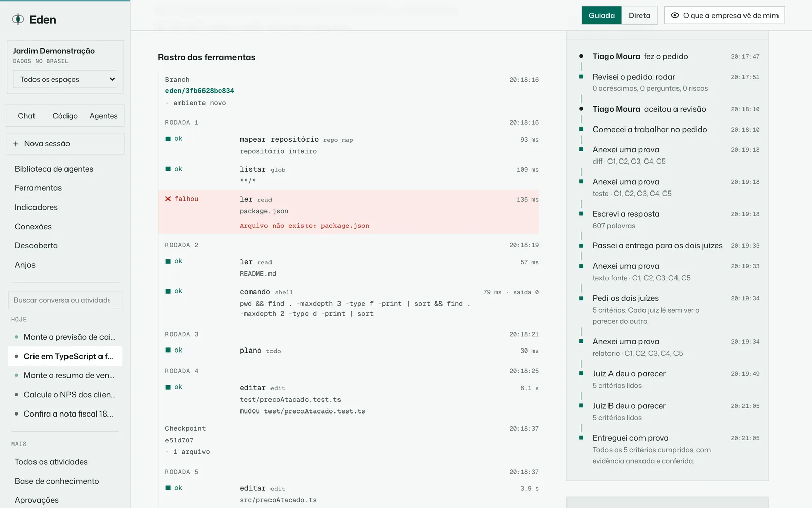
Task: Click the RODADA 2 header
Action: pyautogui.click(x=182, y=245)
